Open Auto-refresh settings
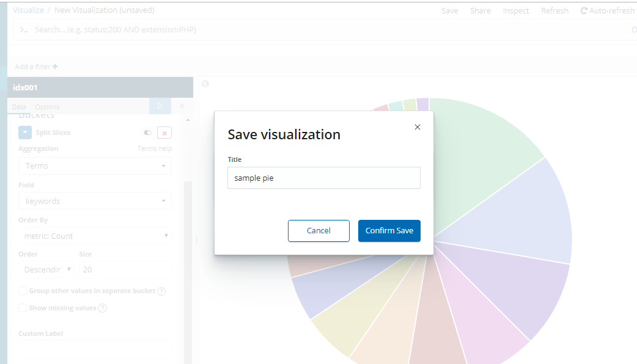Image resolution: width=637 pixels, height=364 pixels. [607, 10]
